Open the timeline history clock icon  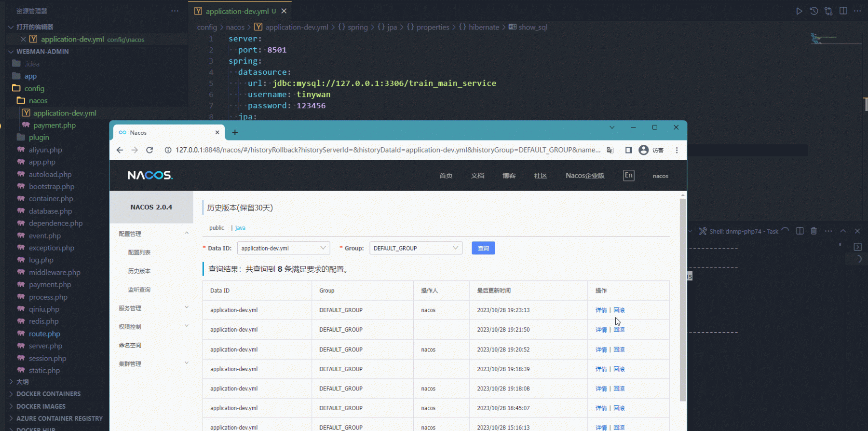pos(814,11)
